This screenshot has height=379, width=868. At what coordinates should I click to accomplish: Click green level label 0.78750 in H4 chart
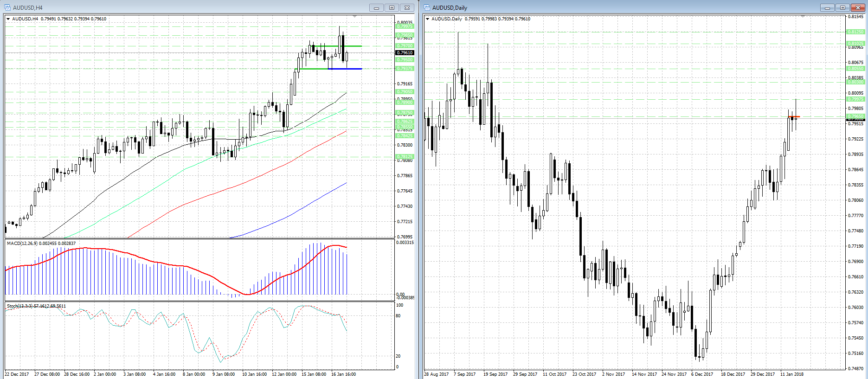click(405, 113)
